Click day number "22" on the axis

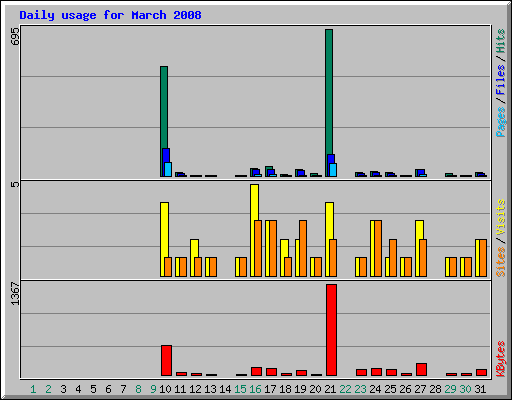point(345,389)
